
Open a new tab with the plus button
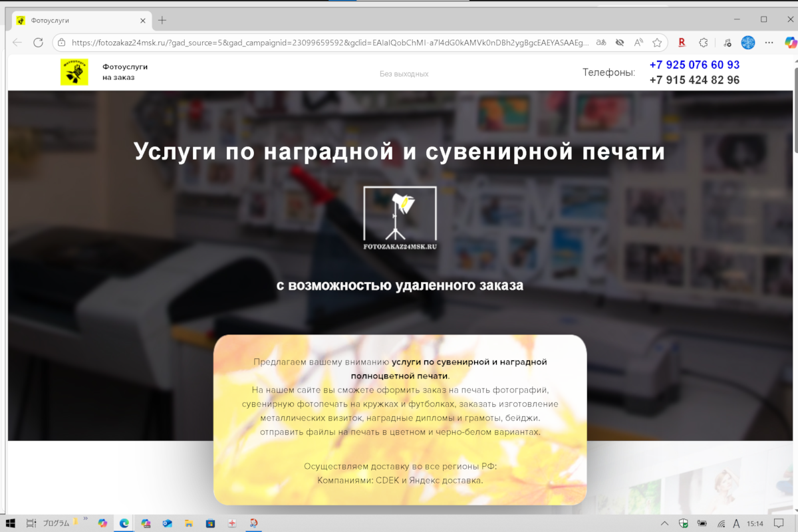[162, 20]
